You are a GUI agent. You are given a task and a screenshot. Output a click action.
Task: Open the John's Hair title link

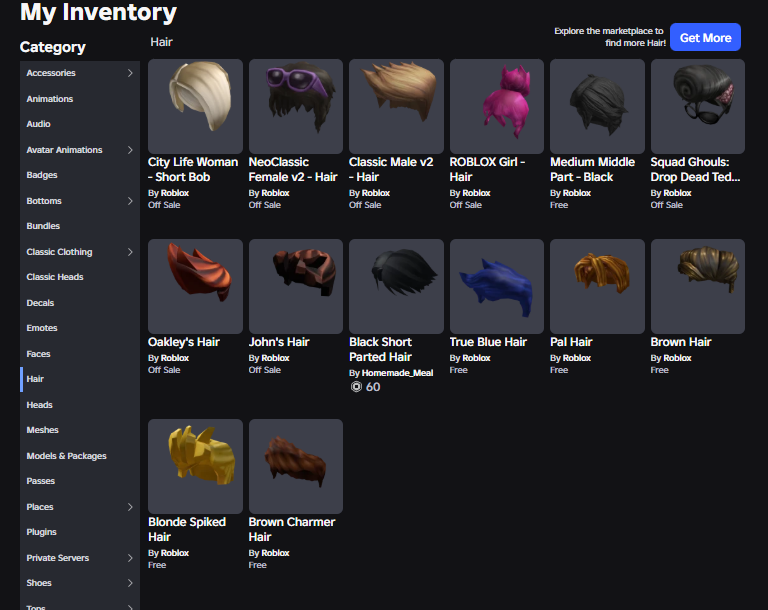pyautogui.click(x=279, y=342)
